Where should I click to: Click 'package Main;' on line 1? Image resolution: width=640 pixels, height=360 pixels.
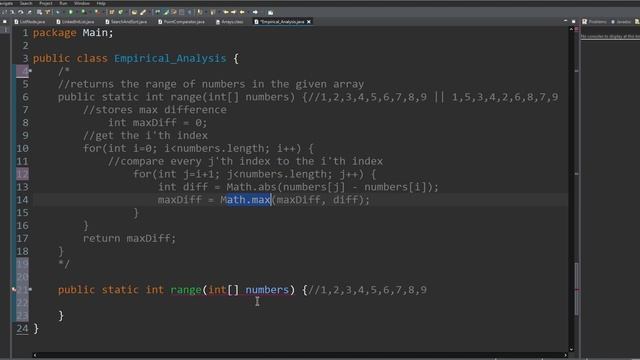[x=73, y=33]
